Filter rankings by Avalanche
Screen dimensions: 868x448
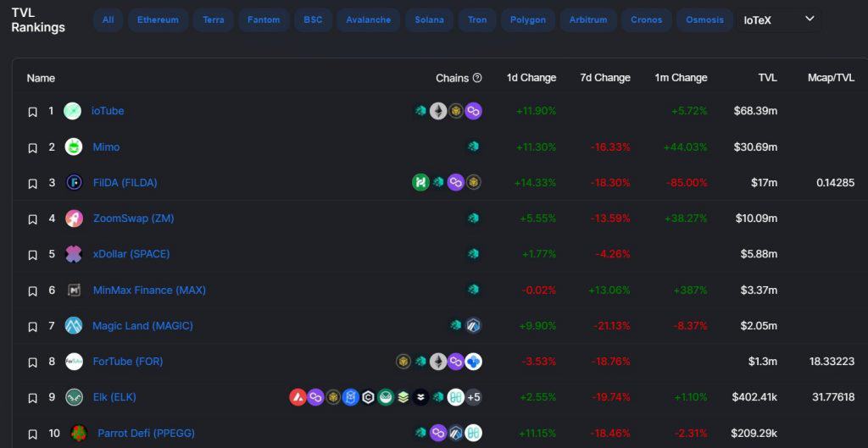coord(368,20)
